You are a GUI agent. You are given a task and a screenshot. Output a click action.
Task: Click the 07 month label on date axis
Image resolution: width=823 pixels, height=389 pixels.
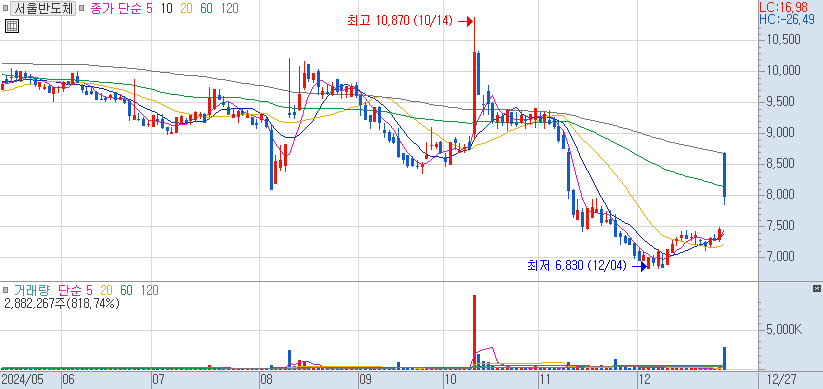coord(158,379)
